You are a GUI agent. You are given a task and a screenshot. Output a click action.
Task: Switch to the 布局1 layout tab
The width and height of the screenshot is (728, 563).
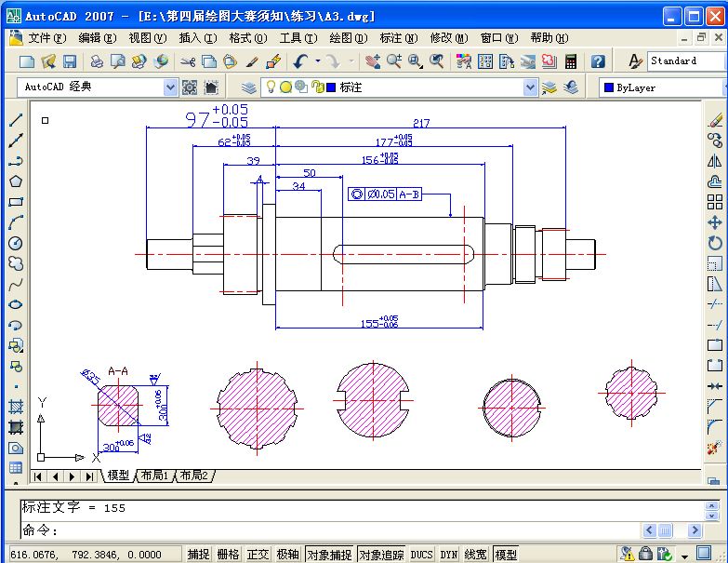154,476
